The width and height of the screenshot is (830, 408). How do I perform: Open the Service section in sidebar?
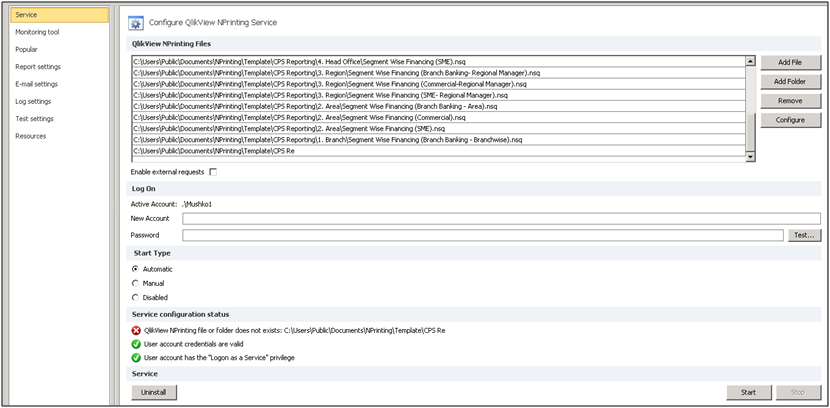[x=59, y=15]
